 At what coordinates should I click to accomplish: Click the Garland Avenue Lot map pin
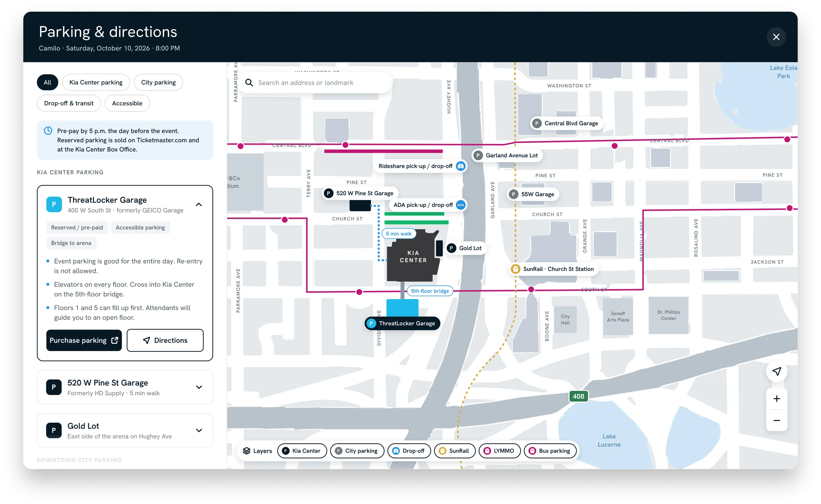coord(507,155)
